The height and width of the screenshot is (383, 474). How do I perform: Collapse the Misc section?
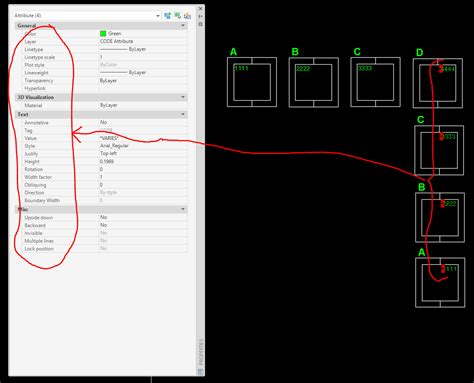point(183,209)
